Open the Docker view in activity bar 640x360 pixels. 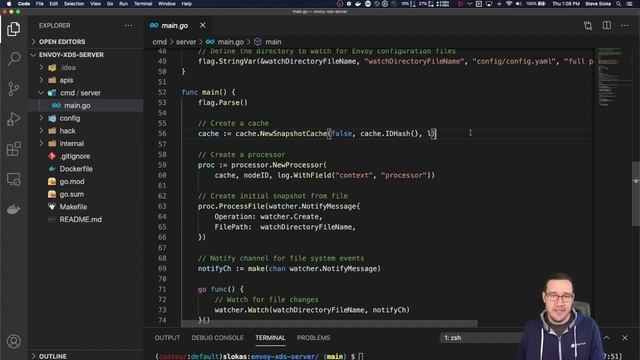tap(13, 209)
